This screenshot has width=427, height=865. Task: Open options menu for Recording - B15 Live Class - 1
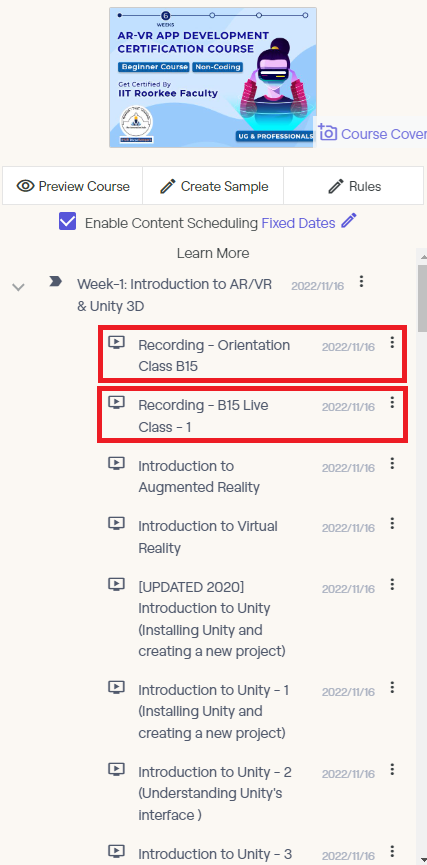point(392,403)
